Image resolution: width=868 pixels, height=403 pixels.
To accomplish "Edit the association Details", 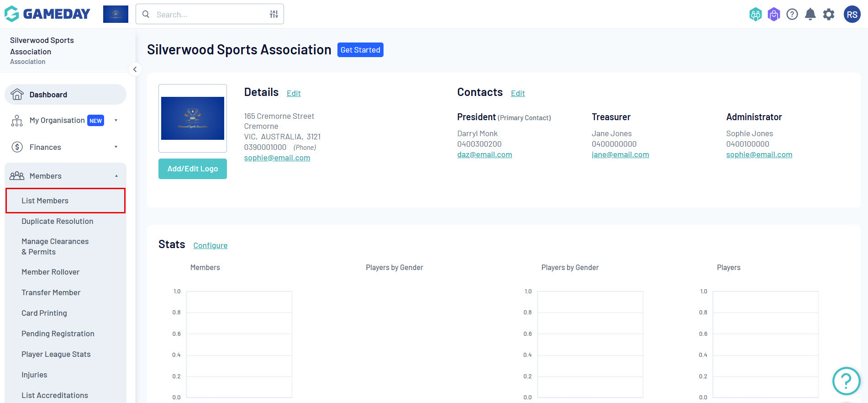I will 294,93.
